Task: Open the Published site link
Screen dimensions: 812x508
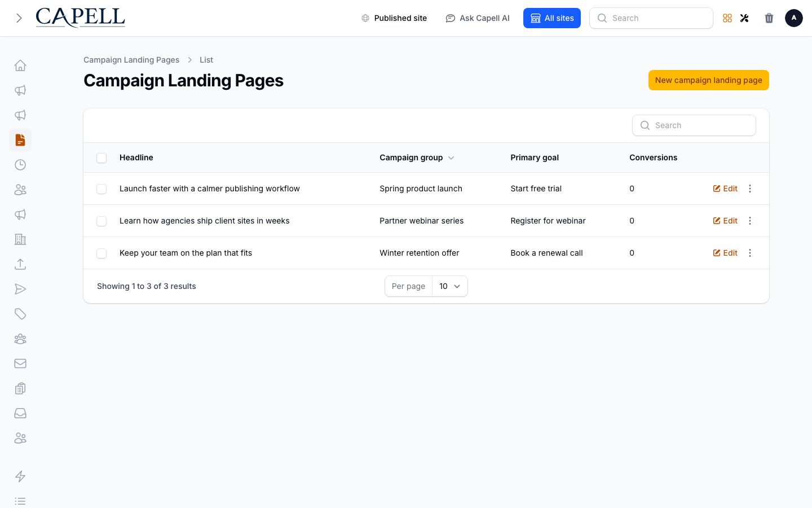Action: (394, 18)
